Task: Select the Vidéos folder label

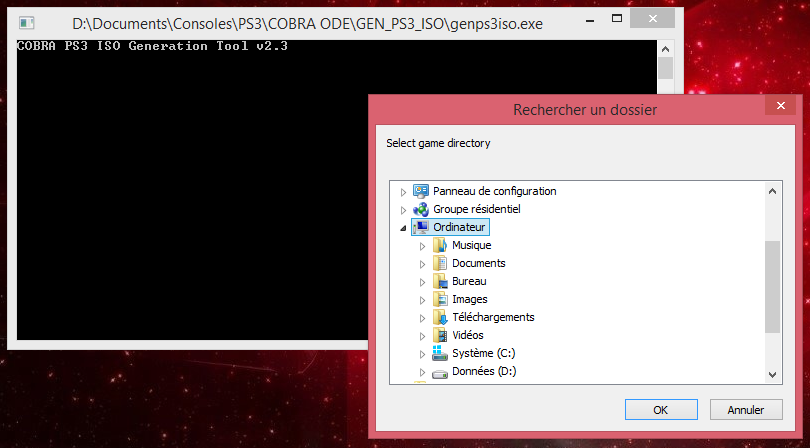Action: point(468,335)
